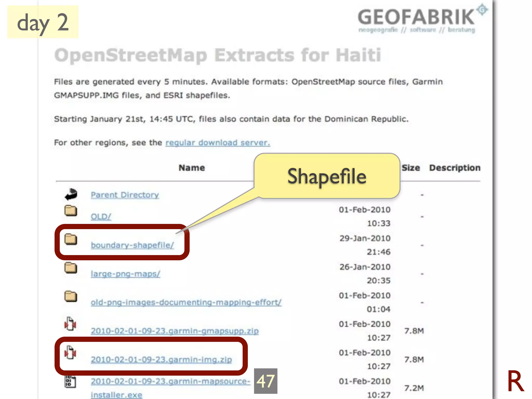Click the 7.2M size of mapsource installer
Screen dimensions: 532x399
414,388
